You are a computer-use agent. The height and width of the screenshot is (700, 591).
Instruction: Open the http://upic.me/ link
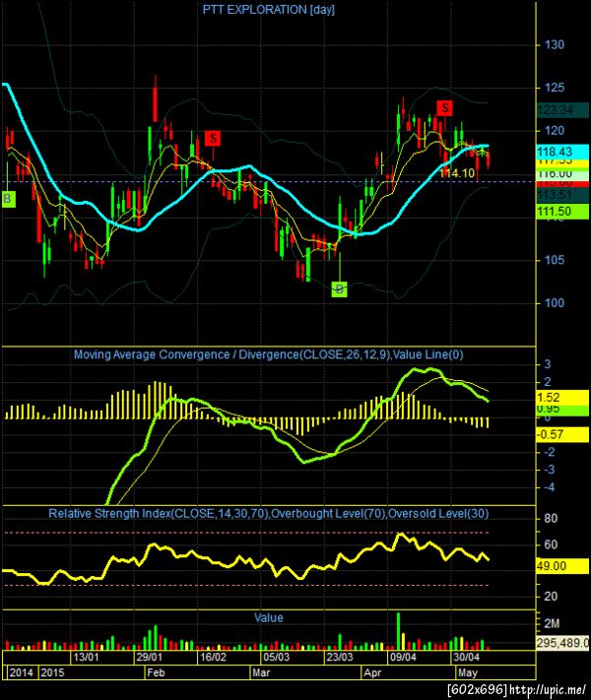tap(548, 689)
